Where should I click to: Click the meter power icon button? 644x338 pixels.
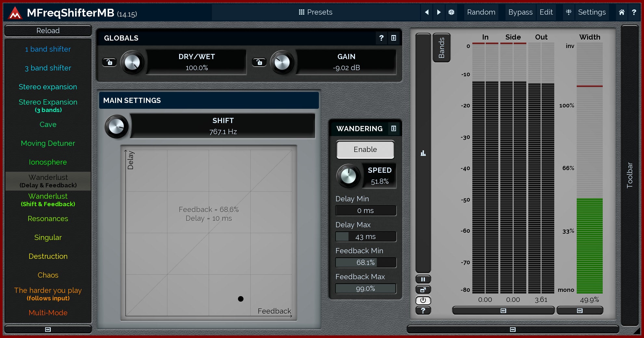click(423, 300)
